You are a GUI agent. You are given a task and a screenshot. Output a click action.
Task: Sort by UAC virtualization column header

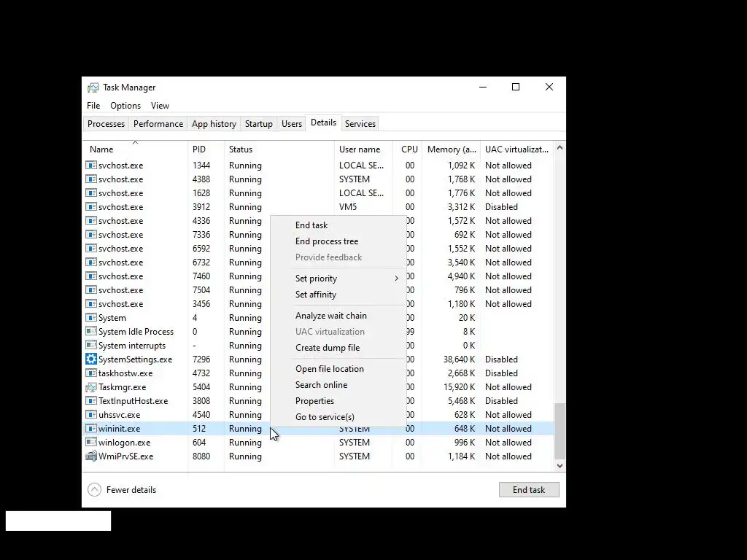(x=517, y=149)
